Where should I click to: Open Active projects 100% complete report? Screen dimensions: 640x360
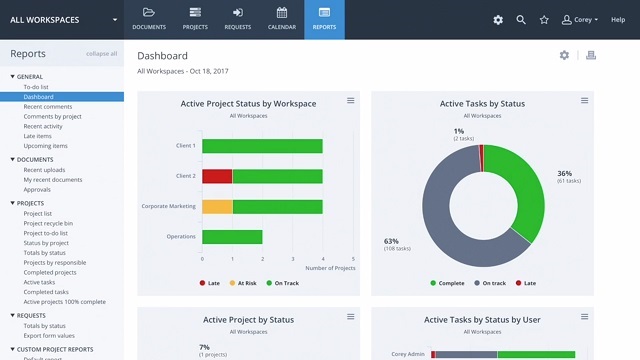tap(64, 302)
